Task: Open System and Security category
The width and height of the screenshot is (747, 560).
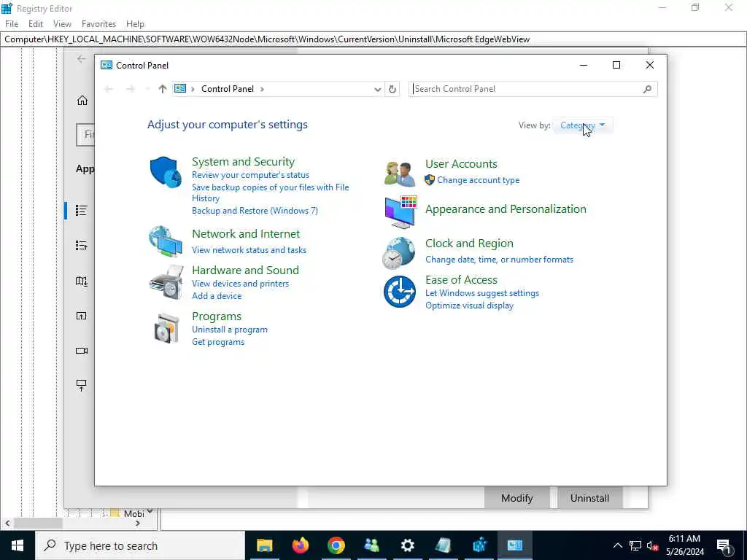Action: [243, 161]
